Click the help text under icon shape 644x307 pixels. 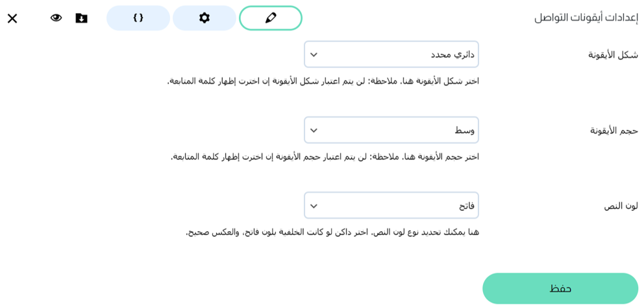tap(323, 81)
